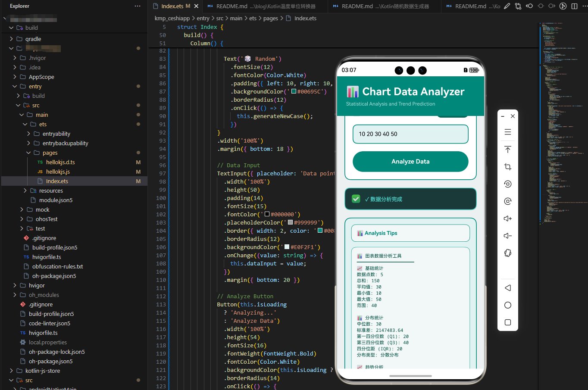The width and height of the screenshot is (588, 390).
Task: Rotate the emulator screen clockwise
Action: (x=508, y=201)
